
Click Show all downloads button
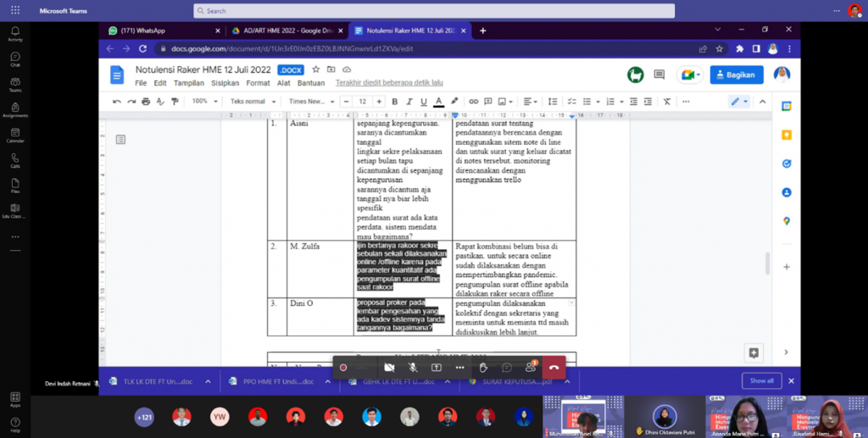[x=760, y=380]
